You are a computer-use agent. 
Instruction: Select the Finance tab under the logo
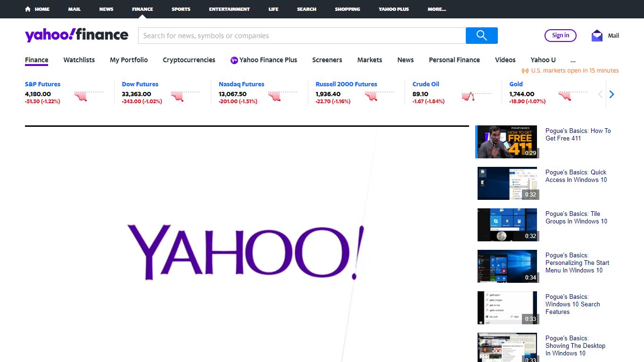tap(37, 60)
